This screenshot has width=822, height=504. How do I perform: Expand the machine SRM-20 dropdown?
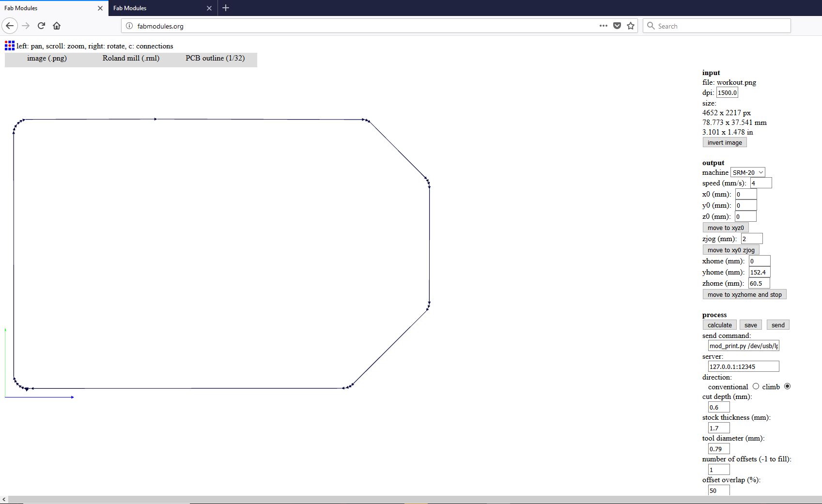coord(747,172)
